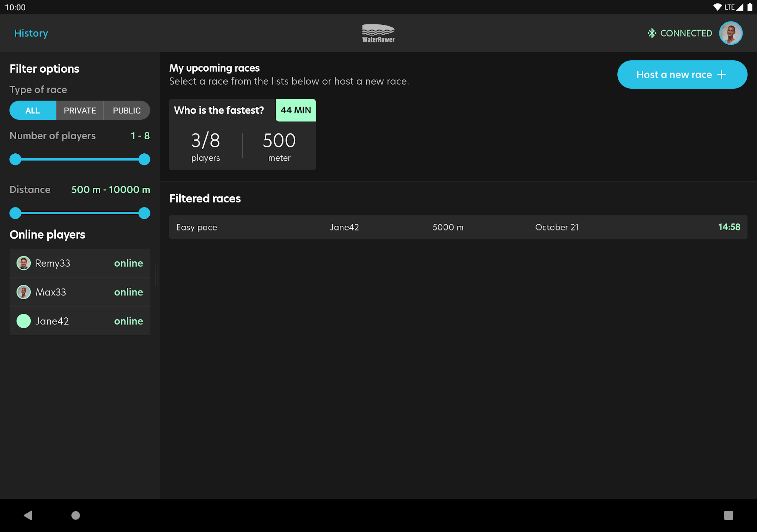Click the minimum distance slider handle
Screen dimensions: 757x532
coord(15,213)
